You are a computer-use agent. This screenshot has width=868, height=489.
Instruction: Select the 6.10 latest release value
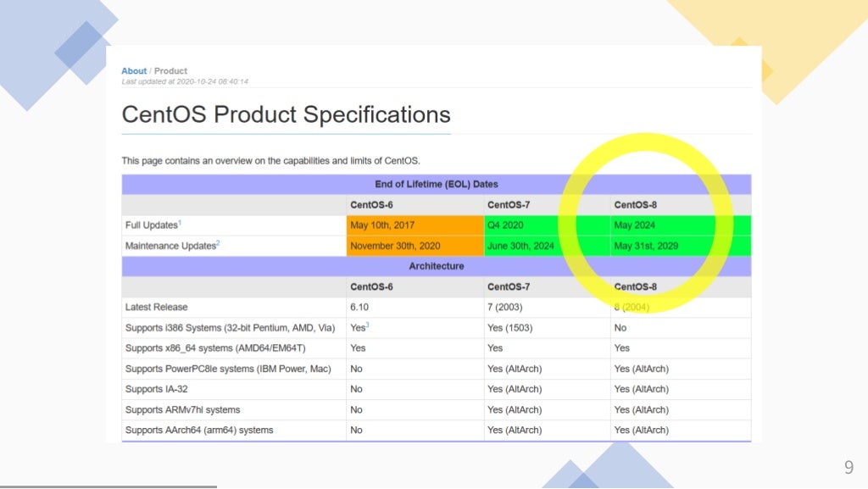coord(359,307)
